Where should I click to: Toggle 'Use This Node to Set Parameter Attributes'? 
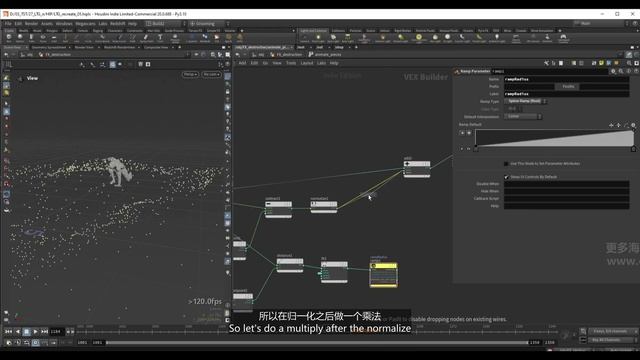tap(506, 164)
